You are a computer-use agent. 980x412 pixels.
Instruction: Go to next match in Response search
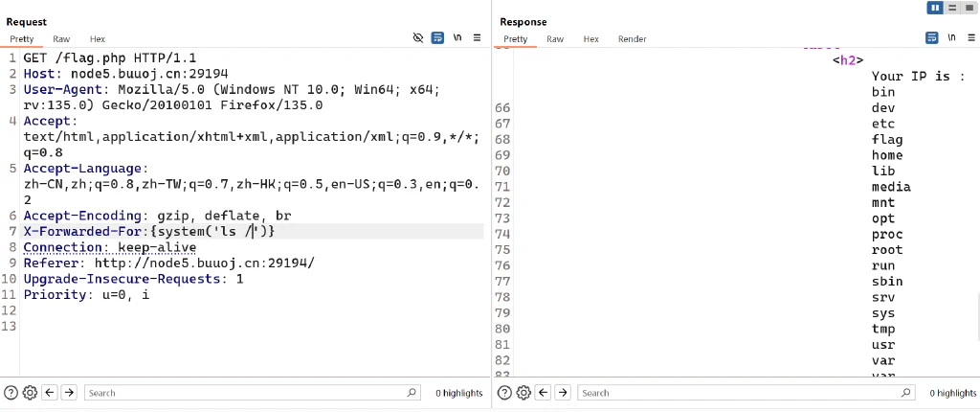coord(563,393)
